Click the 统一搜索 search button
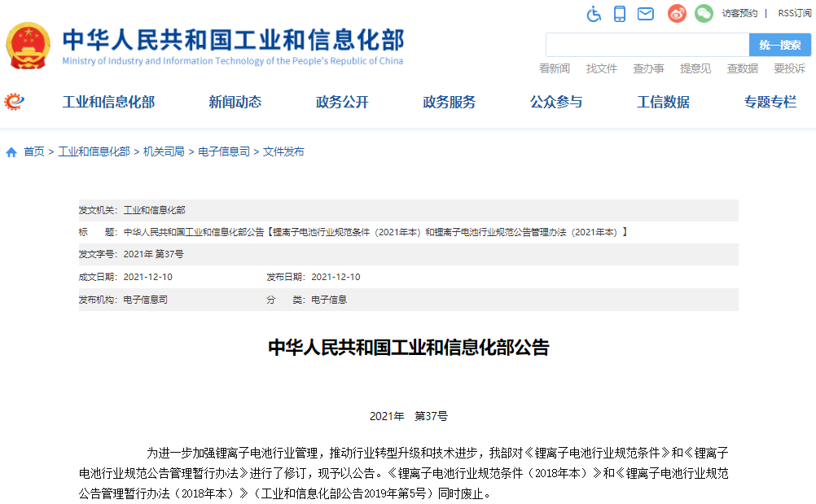This screenshot has width=816, height=504. pos(782,44)
